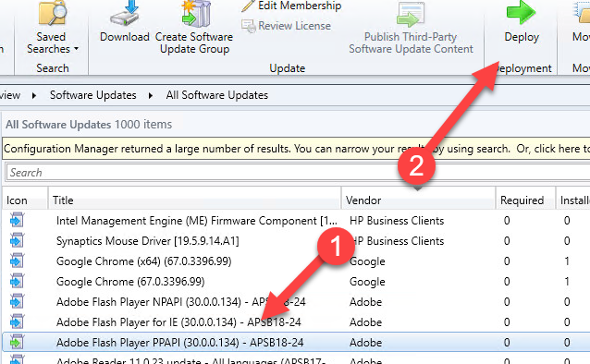Click the All Software Updates 1000 items heading

click(89, 125)
